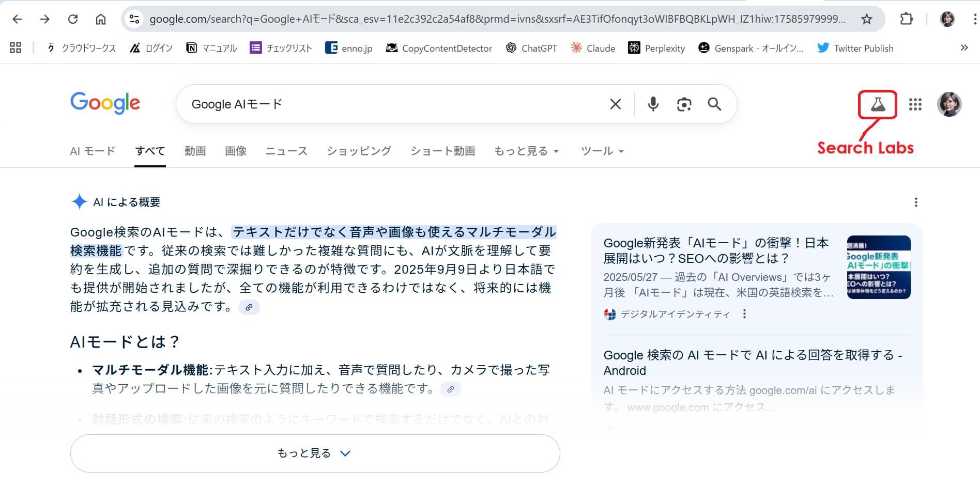This screenshot has height=487, width=980.
Task: Bookmark this page with star icon
Action: [x=867, y=19]
